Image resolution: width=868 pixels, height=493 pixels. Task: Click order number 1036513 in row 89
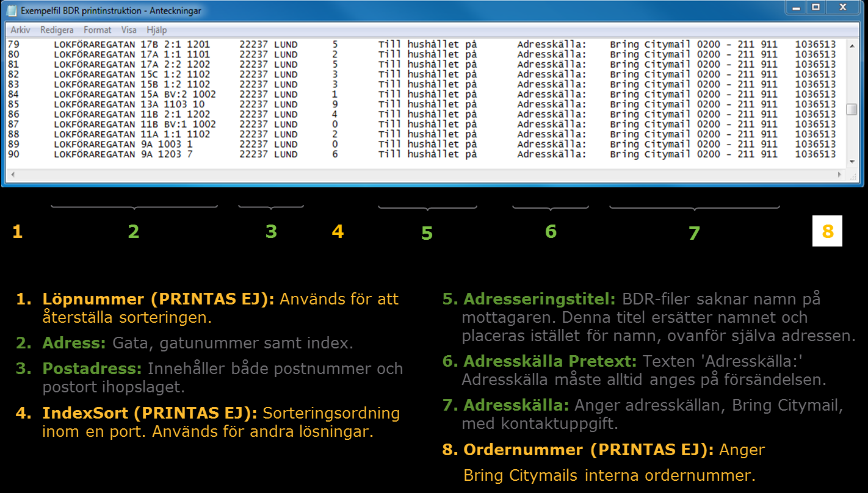(x=816, y=145)
